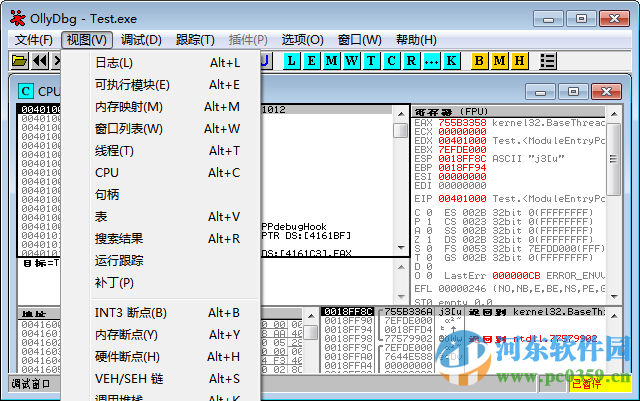Open Memory breakpoints yellow M button
Screen dimensions: 640x401
click(499, 61)
